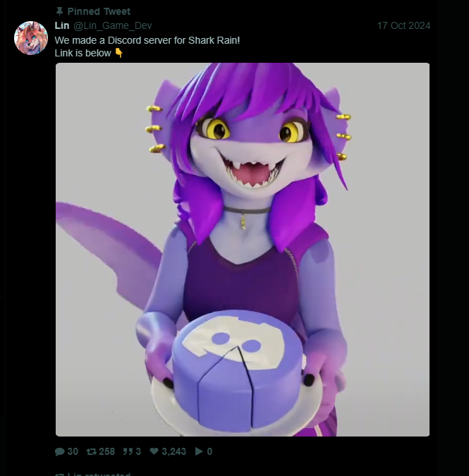This screenshot has width=469, height=476.
Task: Click the retweet arrows icon
Action: (92, 452)
